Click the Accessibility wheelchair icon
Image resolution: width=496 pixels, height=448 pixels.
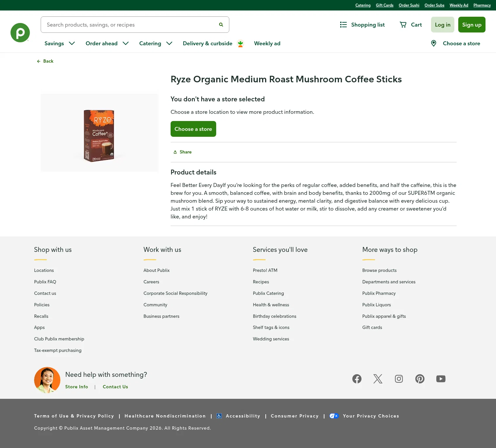coord(219,416)
